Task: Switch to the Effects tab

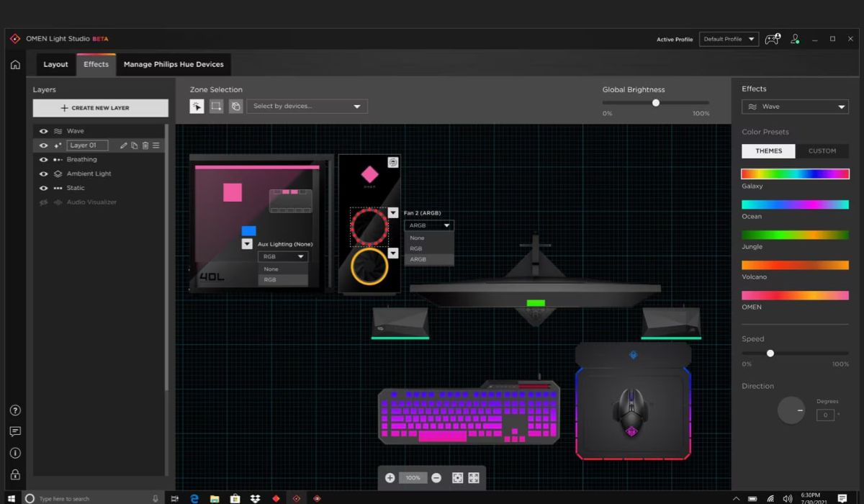Action: 96,64
